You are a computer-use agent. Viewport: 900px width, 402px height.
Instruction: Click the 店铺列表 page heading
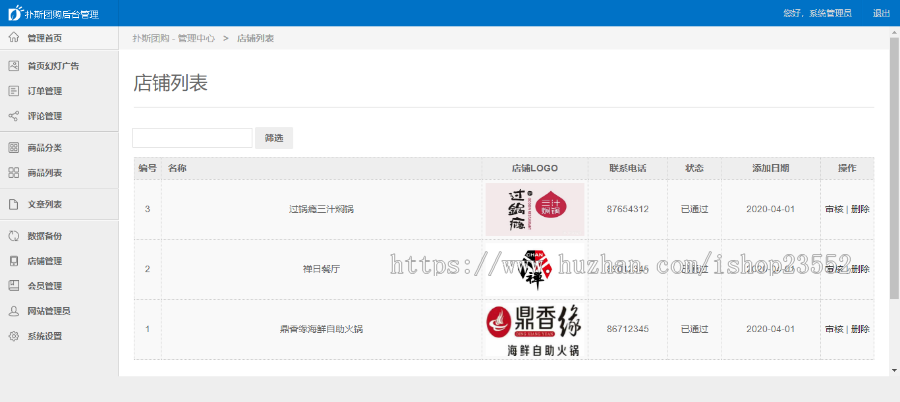(x=170, y=83)
